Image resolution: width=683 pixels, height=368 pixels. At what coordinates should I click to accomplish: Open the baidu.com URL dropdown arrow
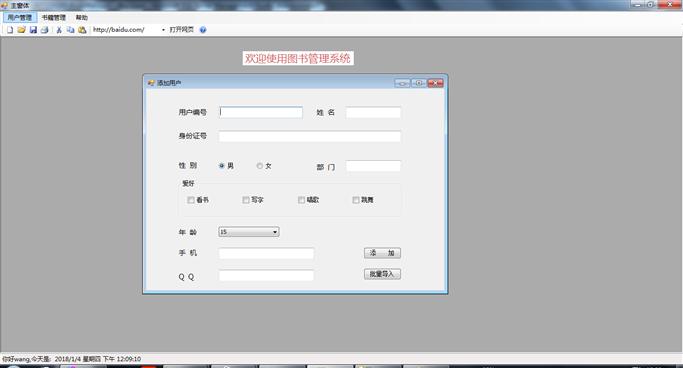click(x=163, y=30)
